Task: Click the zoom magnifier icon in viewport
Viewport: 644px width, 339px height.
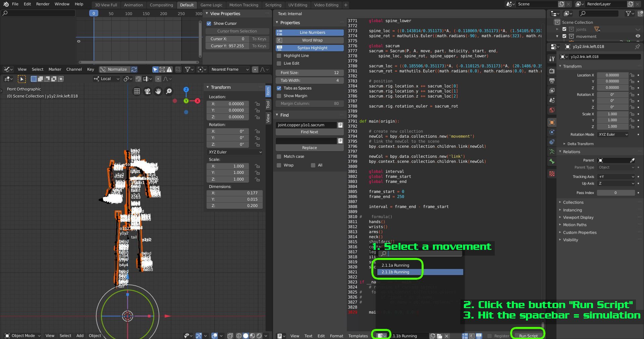Action: pyautogui.click(x=169, y=91)
